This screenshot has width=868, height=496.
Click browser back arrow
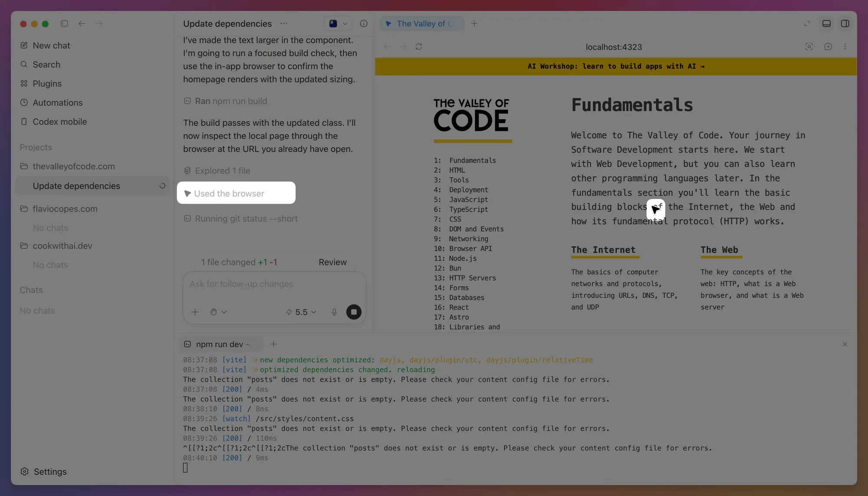387,47
